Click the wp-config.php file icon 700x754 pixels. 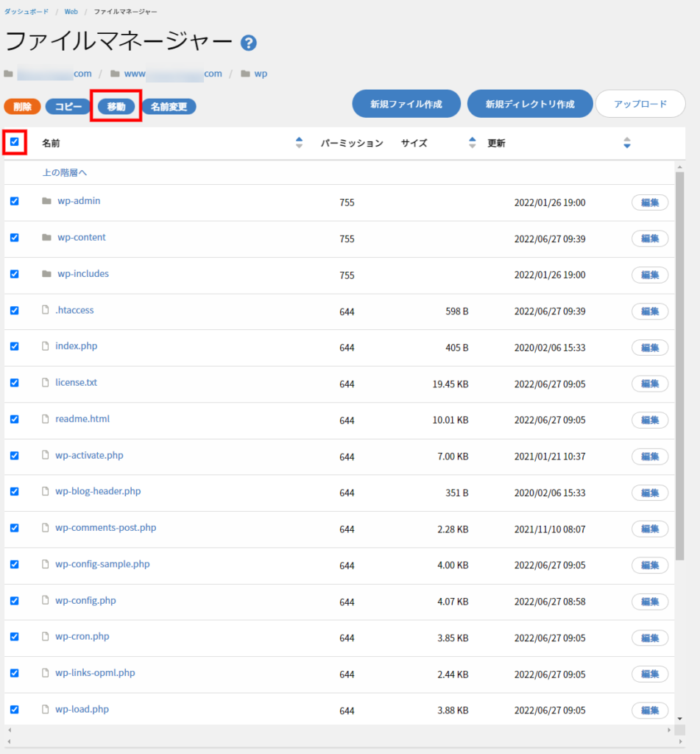coord(45,601)
